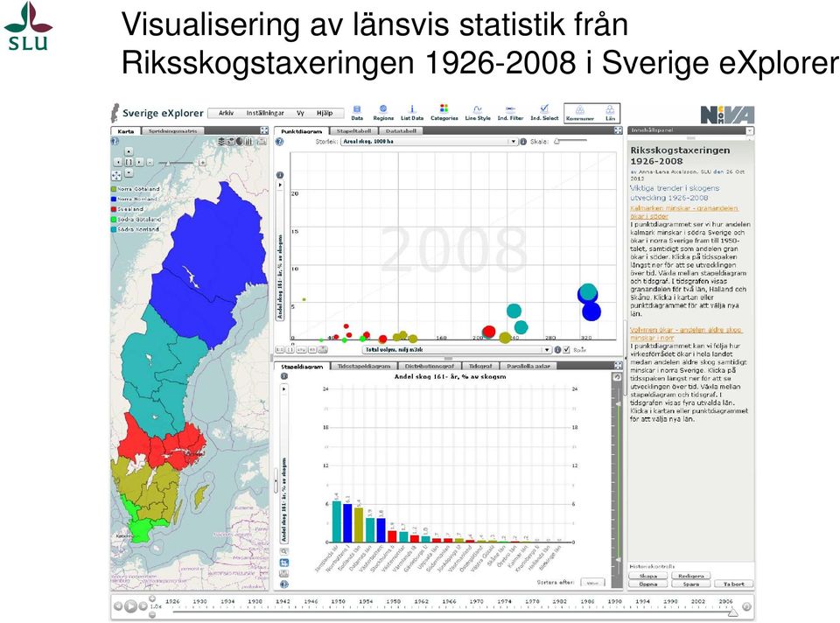The width and height of the screenshot is (840, 623).
Task: Maximize the scatter plot panel
Action: point(618,130)
